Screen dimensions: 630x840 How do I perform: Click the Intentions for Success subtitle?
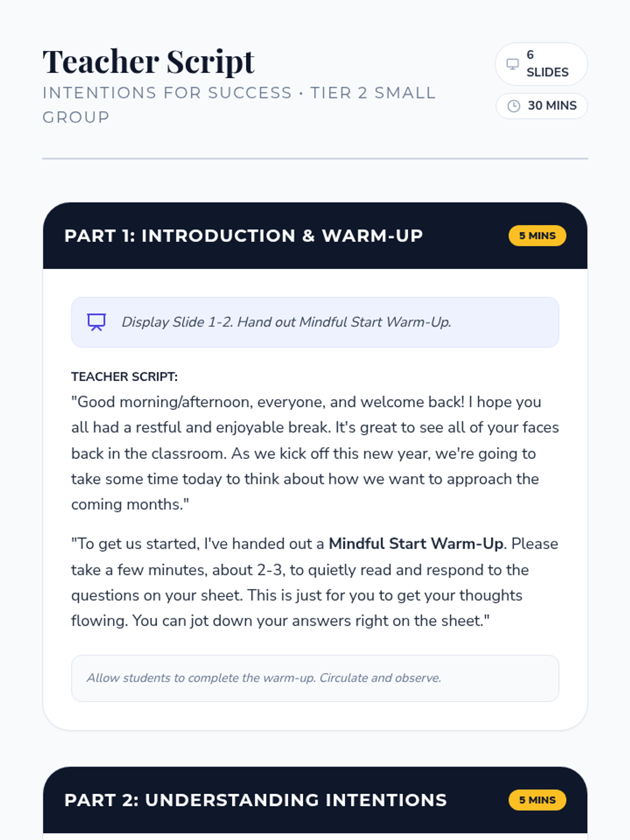pos(167,93)
